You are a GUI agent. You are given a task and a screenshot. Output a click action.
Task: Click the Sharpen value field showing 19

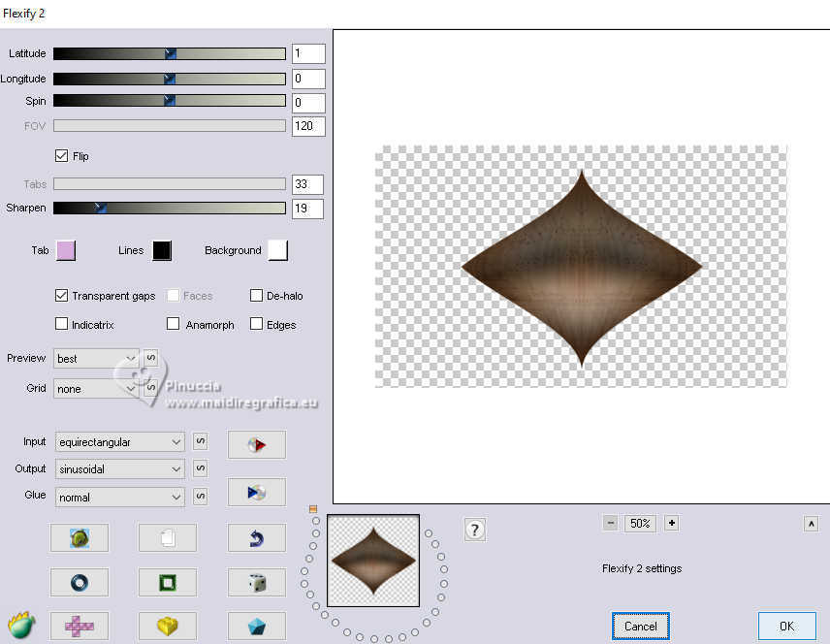tap(307, 209)
